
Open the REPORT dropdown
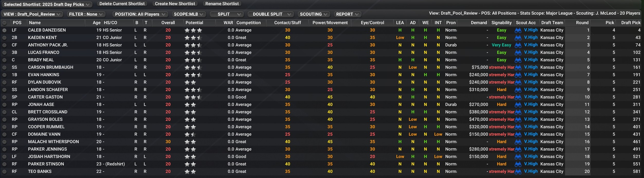point(347,14)
